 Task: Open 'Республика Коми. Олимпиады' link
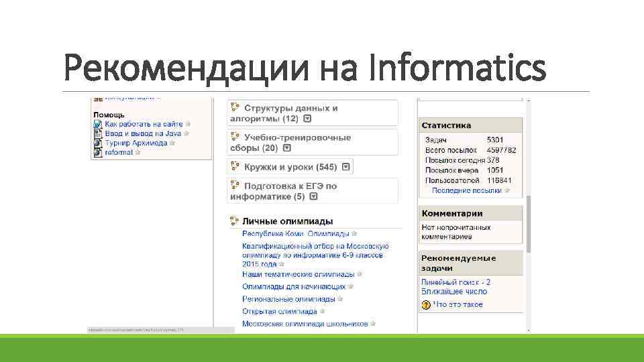(296, 233)
